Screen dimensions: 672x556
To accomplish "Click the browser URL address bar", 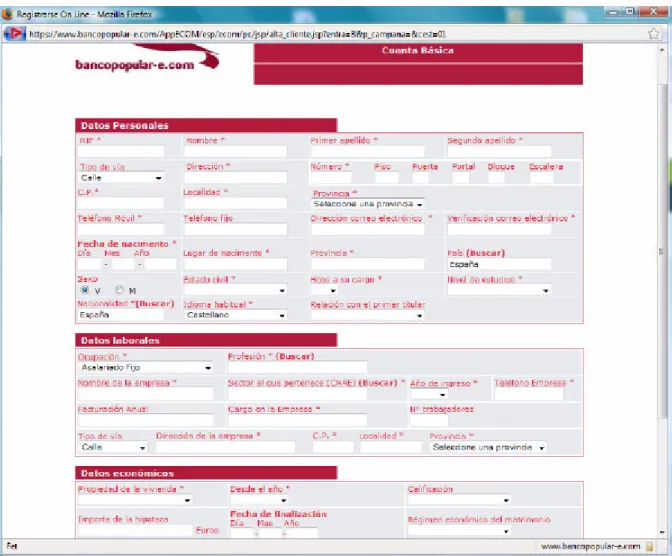I will tap(336, 34).
